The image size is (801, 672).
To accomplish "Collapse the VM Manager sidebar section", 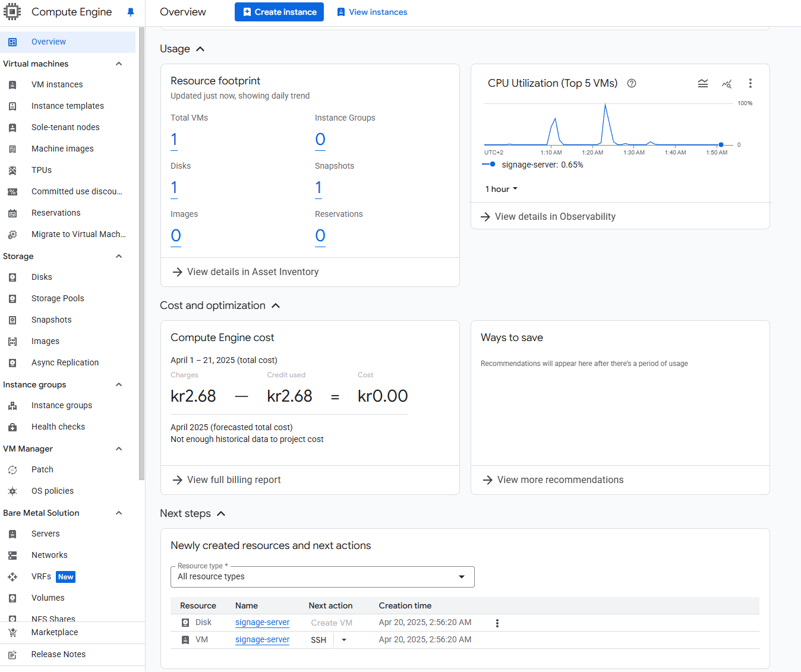I will (x=119, y=449).
